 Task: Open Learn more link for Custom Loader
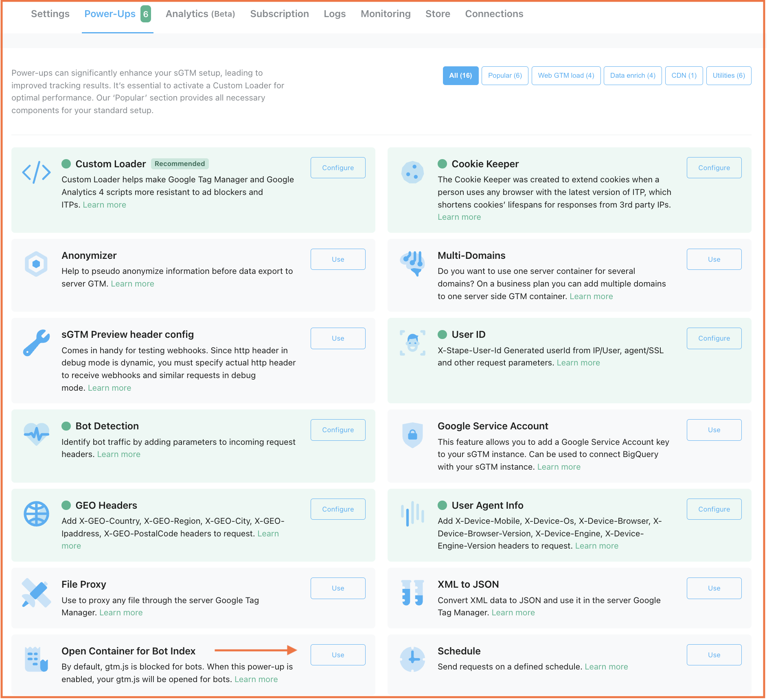[x=105, y=205]
